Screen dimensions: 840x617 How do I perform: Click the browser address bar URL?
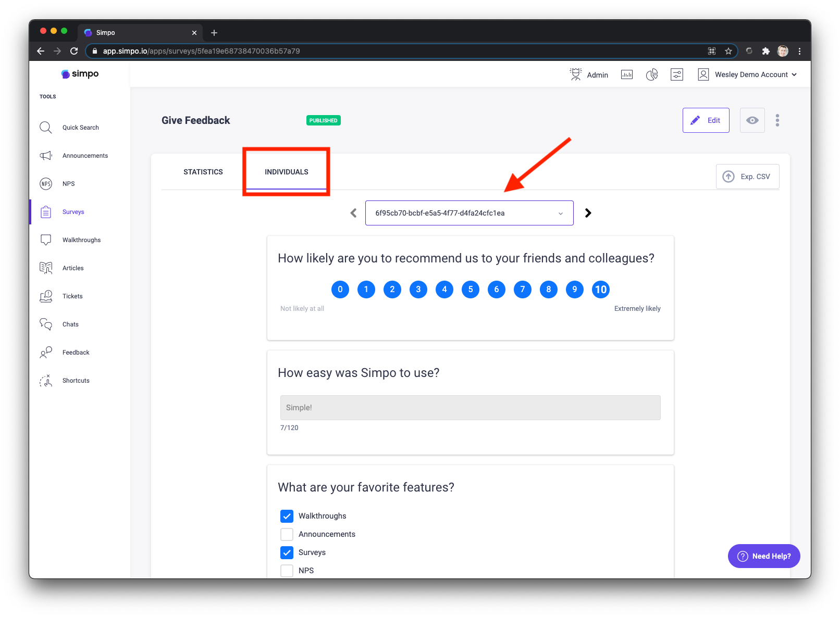tap(201, 51)
